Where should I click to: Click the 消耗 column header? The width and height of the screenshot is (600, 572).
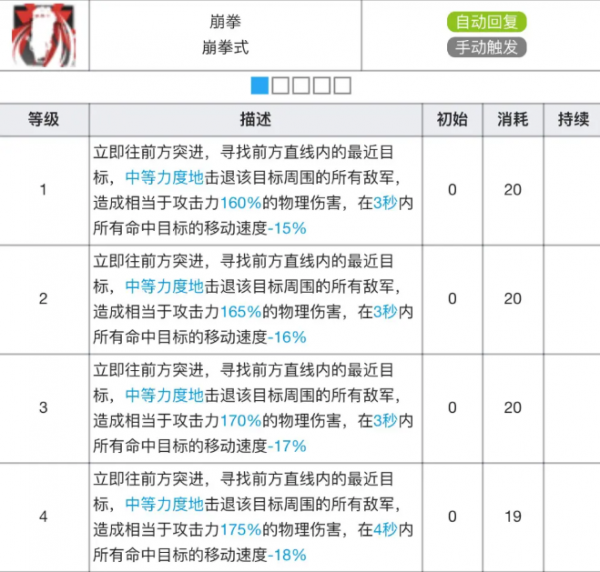click(512, 119)
